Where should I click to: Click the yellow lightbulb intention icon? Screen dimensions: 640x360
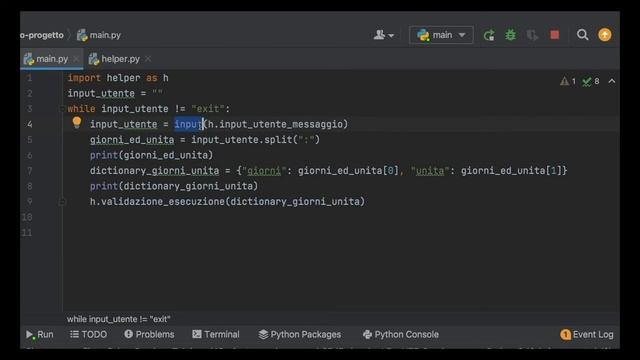(77, 122)
